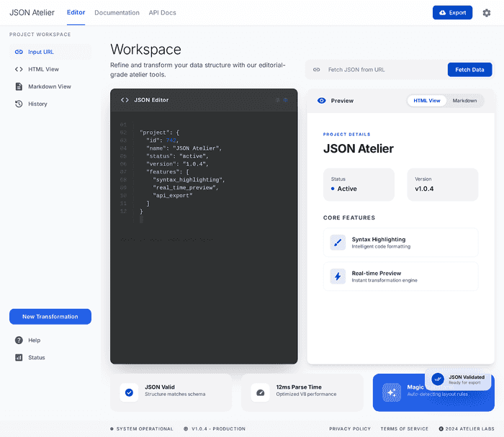Open the Privacy Policy link

(x=350, y=429)
